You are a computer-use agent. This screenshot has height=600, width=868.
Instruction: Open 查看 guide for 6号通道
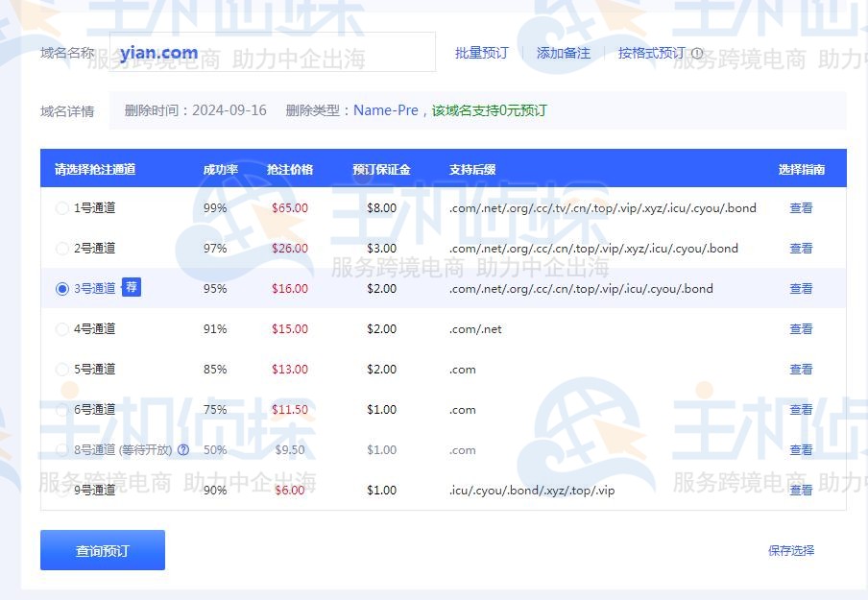click(x=801, y=409)
